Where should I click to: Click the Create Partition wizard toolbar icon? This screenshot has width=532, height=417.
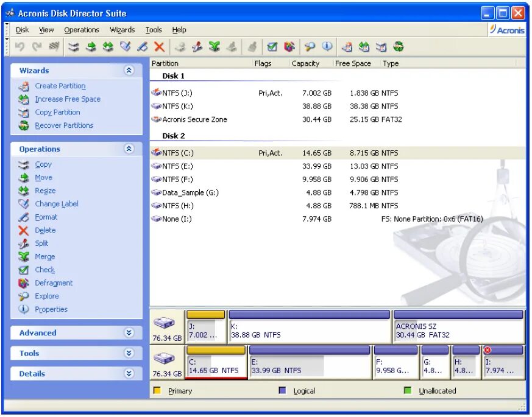point(347,47)
